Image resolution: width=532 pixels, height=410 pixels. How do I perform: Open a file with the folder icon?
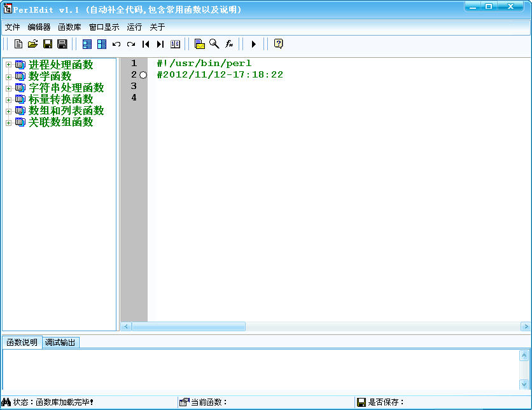click(x=33, y=44)
